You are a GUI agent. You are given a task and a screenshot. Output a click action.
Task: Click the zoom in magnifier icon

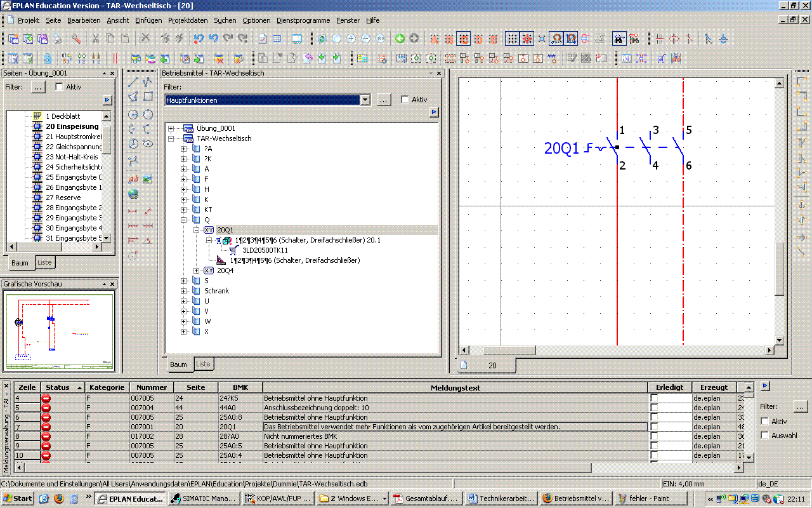[351, 39]
